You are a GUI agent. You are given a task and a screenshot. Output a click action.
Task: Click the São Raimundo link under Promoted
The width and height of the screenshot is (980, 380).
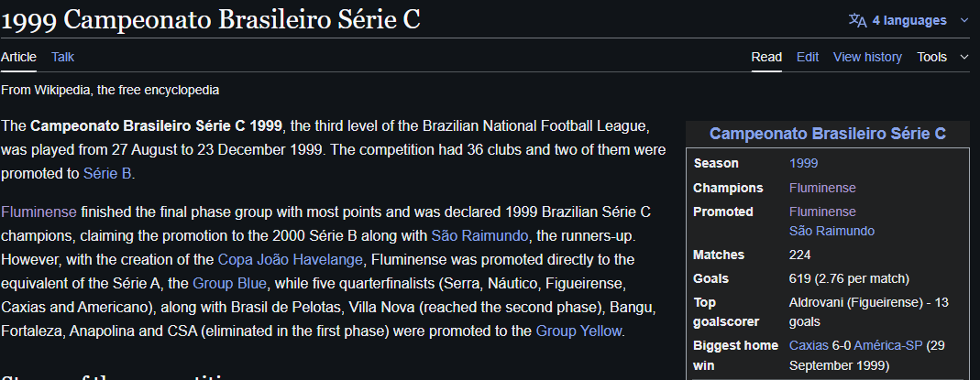(x=831, y=231)
